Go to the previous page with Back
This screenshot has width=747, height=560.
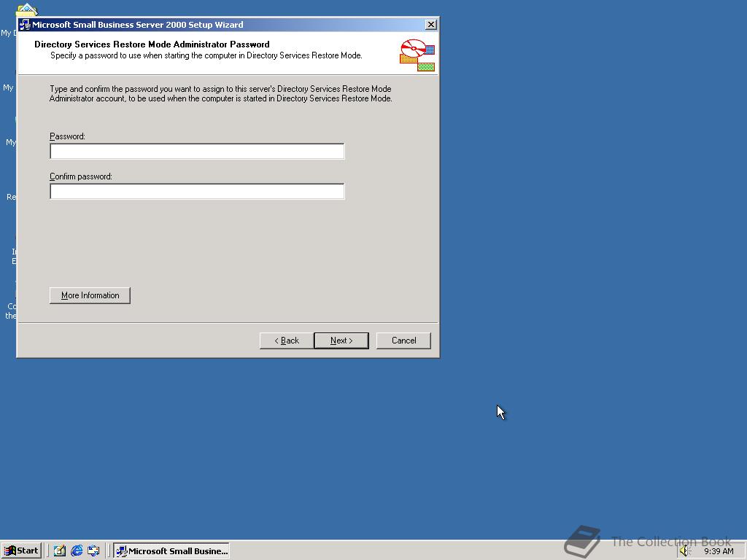pos(287,341)
